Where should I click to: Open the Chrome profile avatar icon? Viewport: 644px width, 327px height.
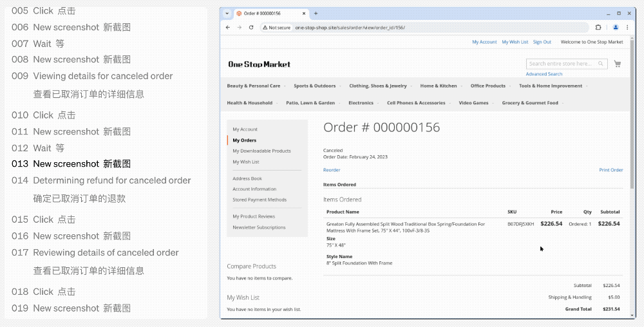click(x=616, y=28)
